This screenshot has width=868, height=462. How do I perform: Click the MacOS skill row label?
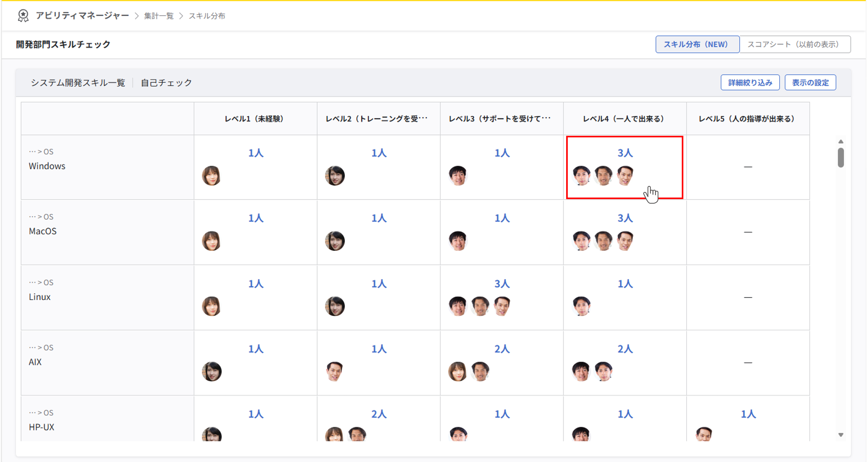click(x=42, y=231)
